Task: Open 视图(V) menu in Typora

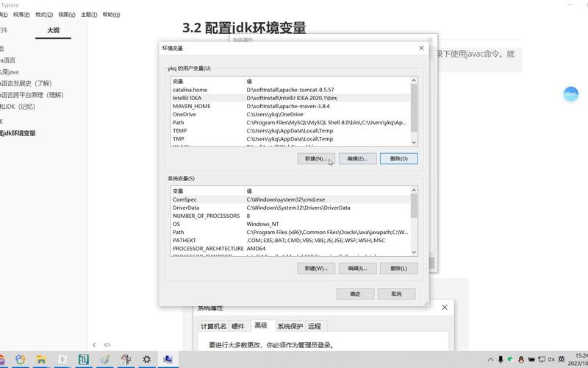Action: [x=67, y=15]
